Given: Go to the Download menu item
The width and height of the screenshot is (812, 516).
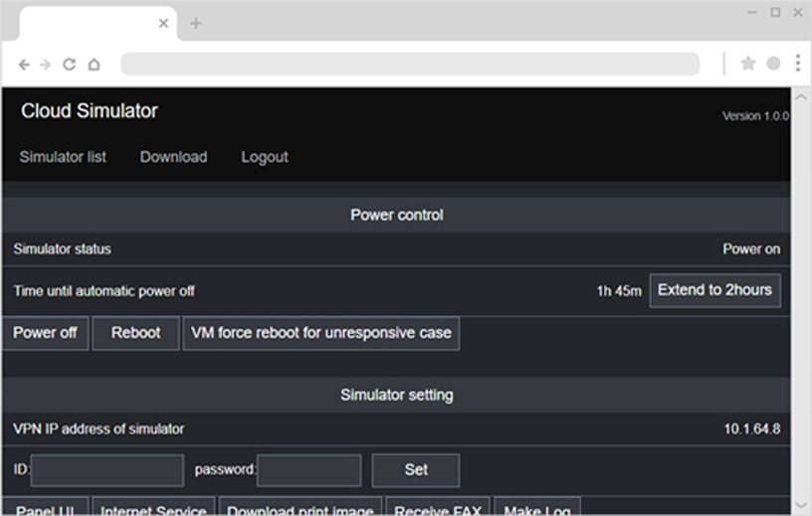Looking at the screenshot, I should pos(173,157).
